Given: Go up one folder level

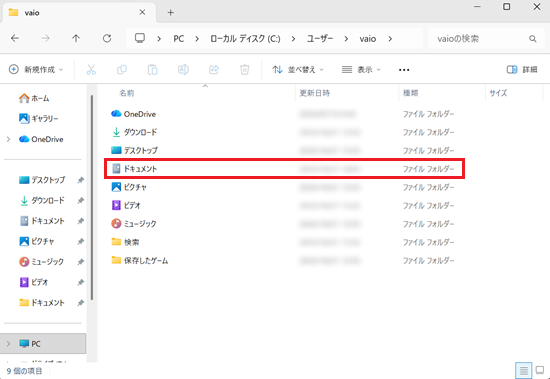Looking at the screenshot, I should pos(76,38).
